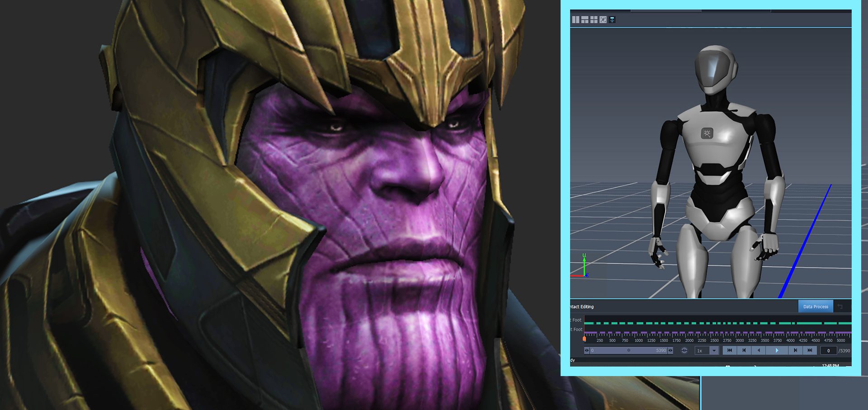Jump to the first frame
Viewport: 868px width, 410px height.
click(730, 350)
